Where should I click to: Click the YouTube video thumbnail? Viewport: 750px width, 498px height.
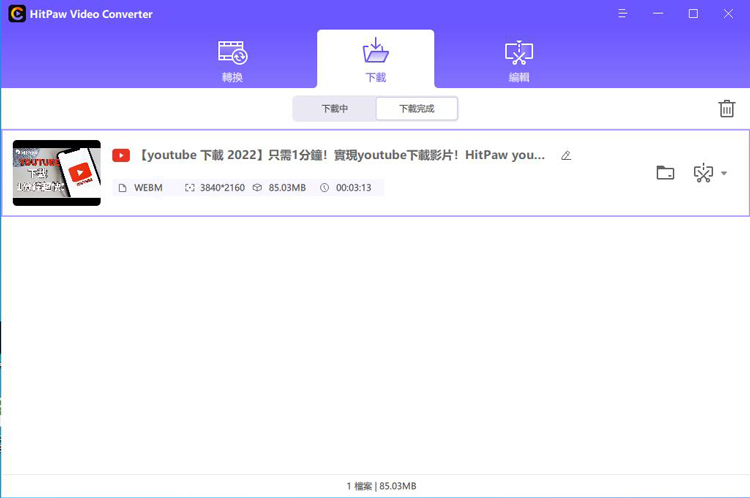pyautogui.click(x=57, y=173)
